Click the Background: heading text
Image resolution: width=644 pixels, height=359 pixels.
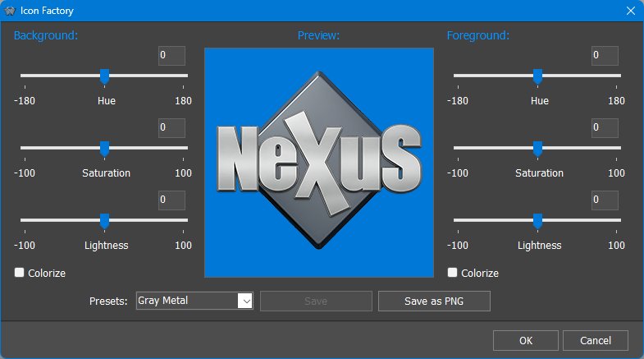tap(46, 35)
